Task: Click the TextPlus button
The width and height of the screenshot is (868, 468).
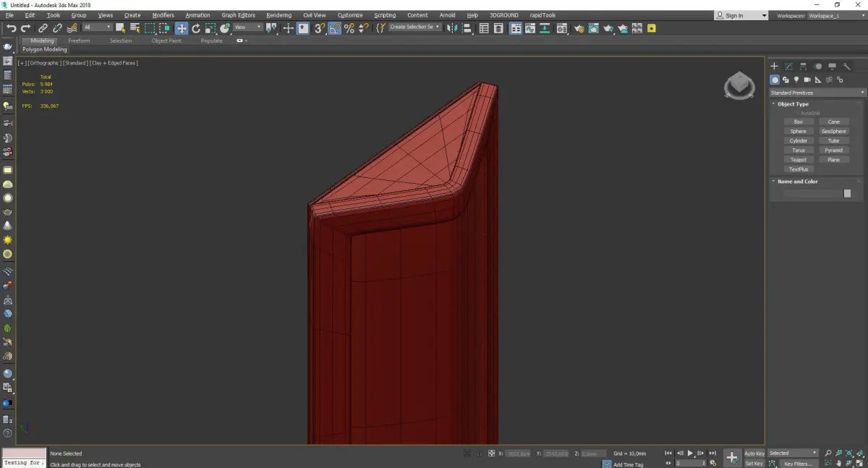Action: point(799,169)
